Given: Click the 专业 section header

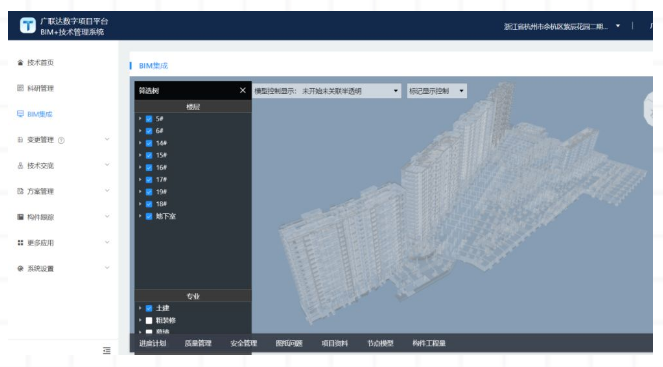Looking at the screenshot, I should [x=193, y=296].
